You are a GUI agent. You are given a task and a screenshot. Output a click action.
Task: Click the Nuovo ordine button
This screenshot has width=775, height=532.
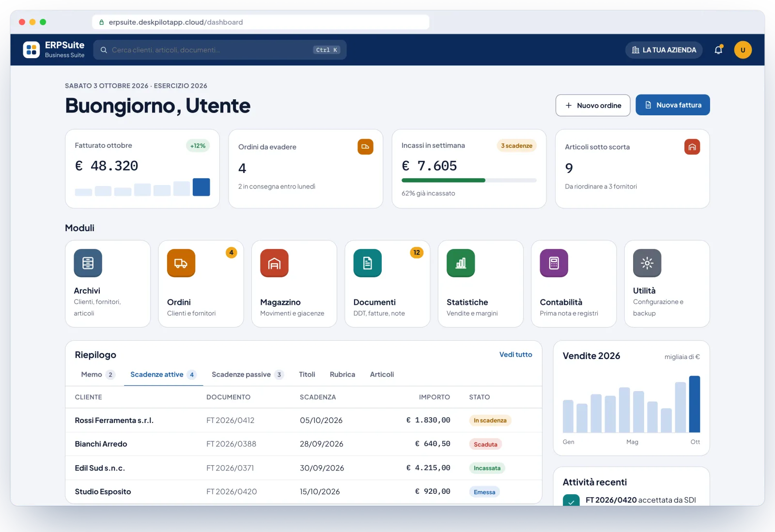pyautogui.click(x=593, y=105)
